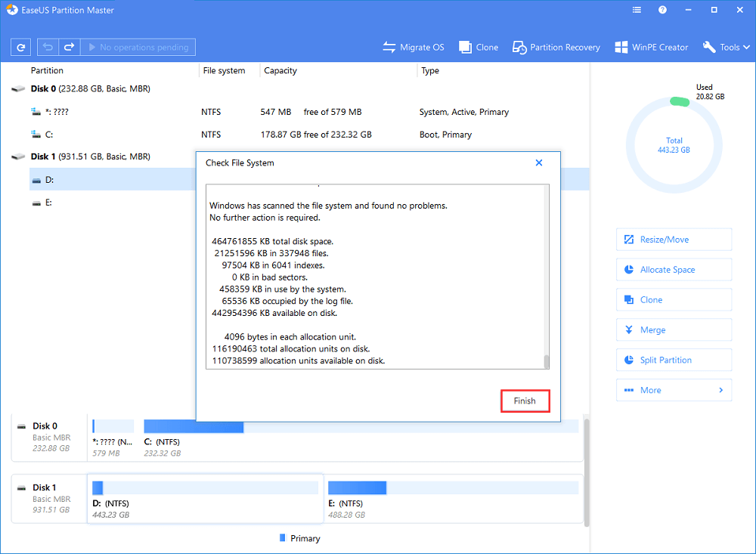Click Merge action
756x554 pixels.
pos(674,330)
